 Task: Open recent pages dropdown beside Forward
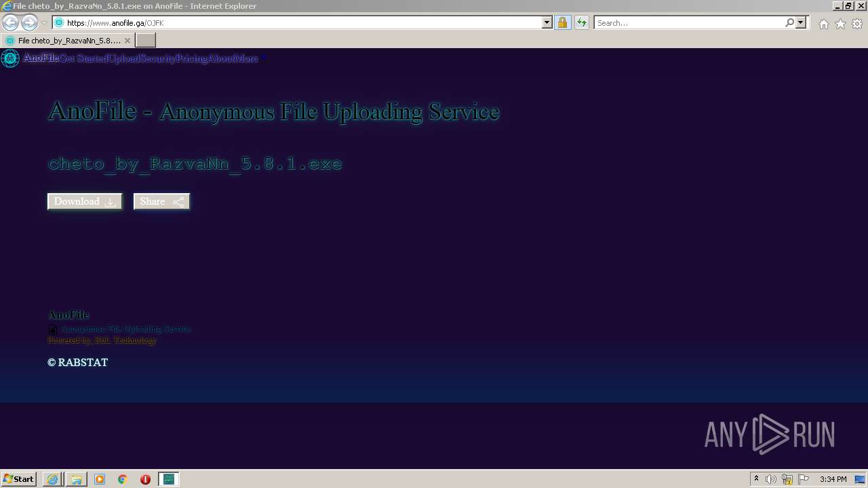tap(44, 22)
